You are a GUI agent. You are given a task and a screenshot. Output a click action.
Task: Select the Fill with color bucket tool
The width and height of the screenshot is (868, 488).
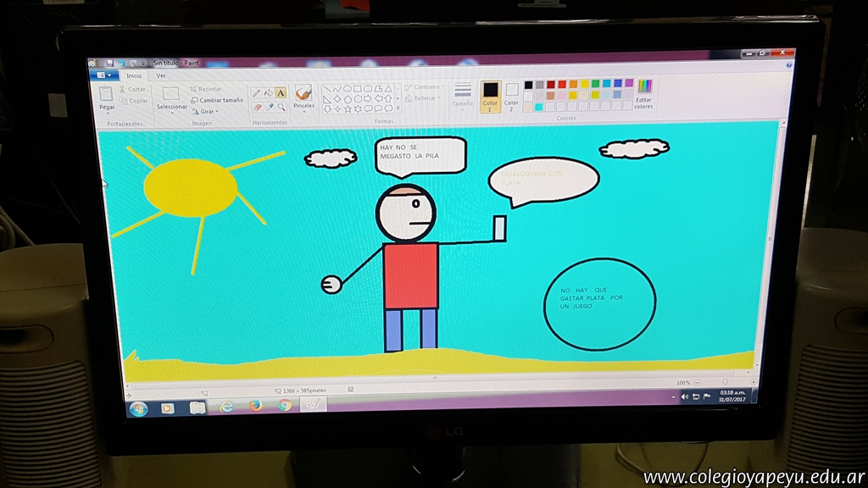pyautogui.click(x=268, y=93)
